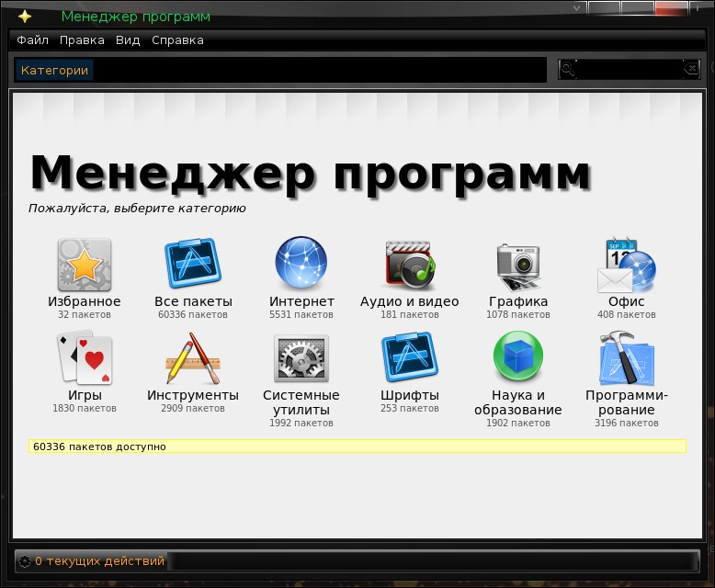Open the Инструменты pencil and brush icon
The height and width of the screenshot is (588, 715).
pos(193,358)
